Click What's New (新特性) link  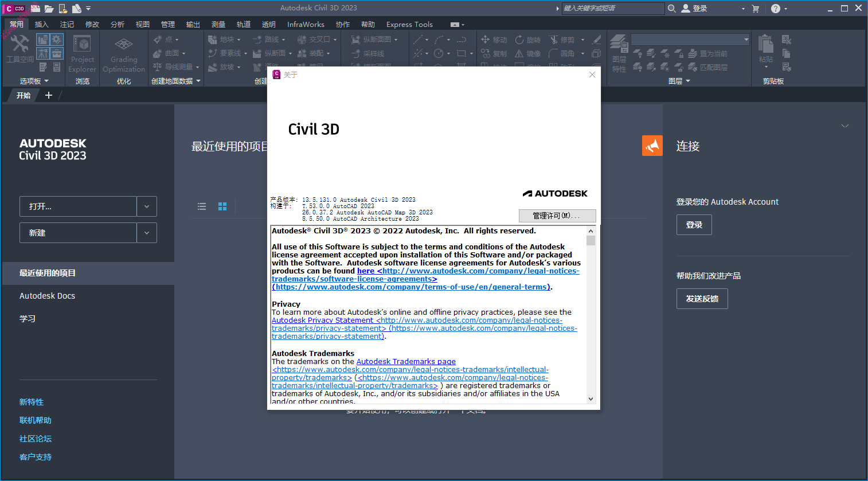pyautogui.click(x=32, y=402)
